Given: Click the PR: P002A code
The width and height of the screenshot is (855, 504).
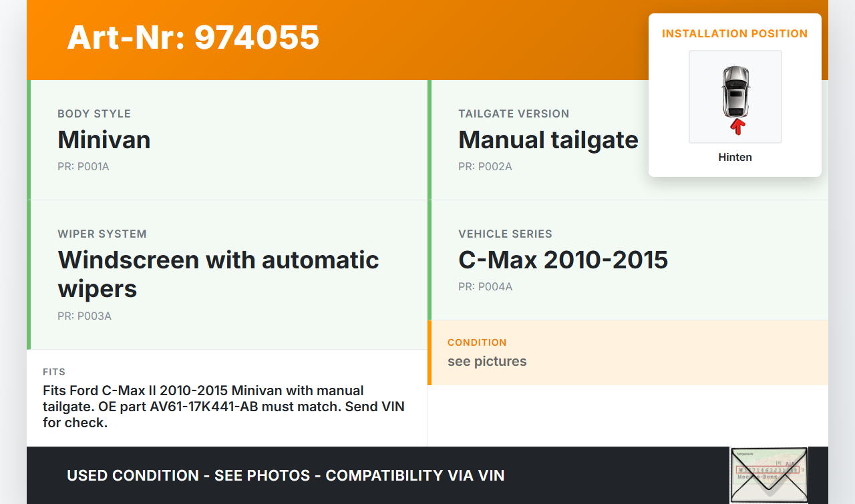Looking at the screenshot, I should click(x=485, y=166).
